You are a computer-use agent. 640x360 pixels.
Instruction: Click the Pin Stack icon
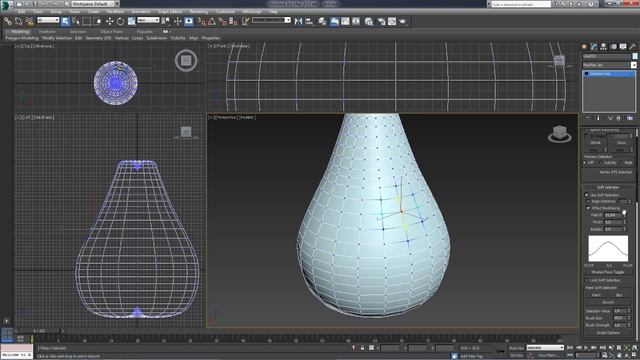(x=587, y=118)
